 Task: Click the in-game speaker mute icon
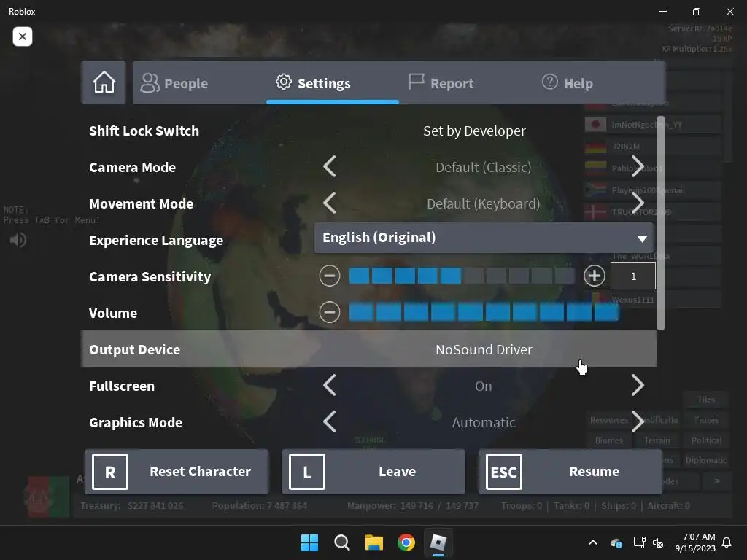[18, 239]
